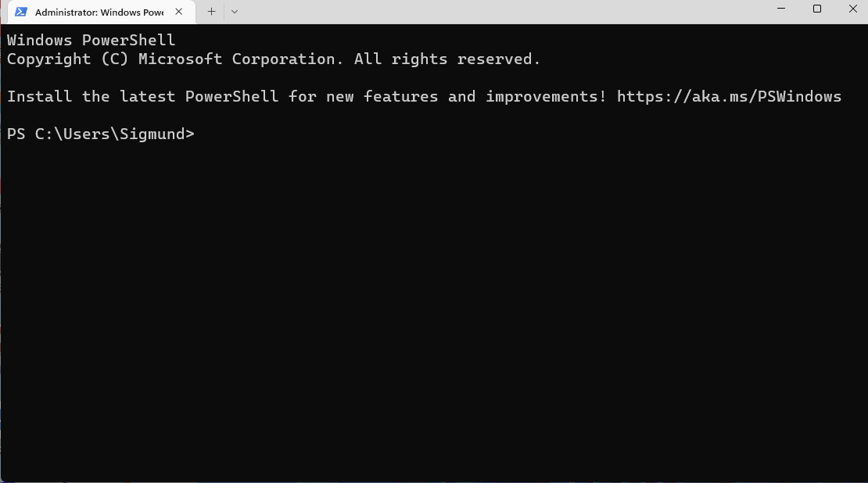Image resolution: width=868 pixels, height=483 pixels.
Task: Close the Administrator PowerShell tab
Action: pyautogui.click(x=179, y=12)
